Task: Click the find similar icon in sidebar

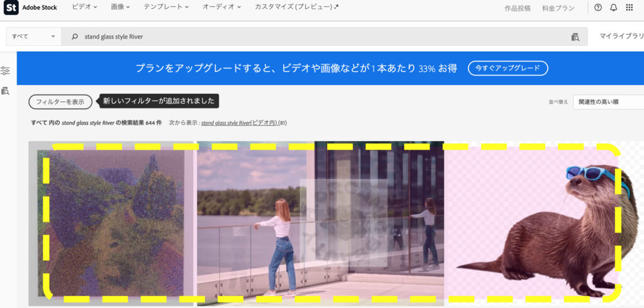Action: (6, 91)
